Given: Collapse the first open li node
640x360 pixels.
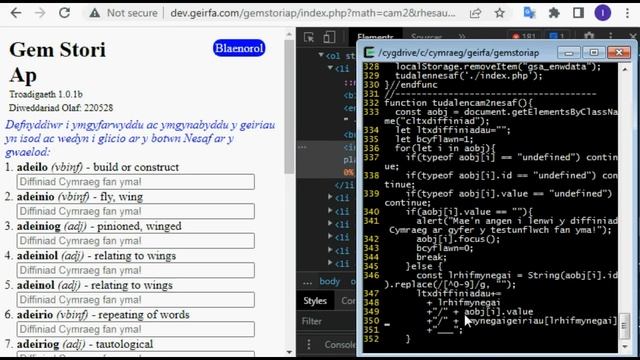Looking at the screenshot, I should (331, 68).
